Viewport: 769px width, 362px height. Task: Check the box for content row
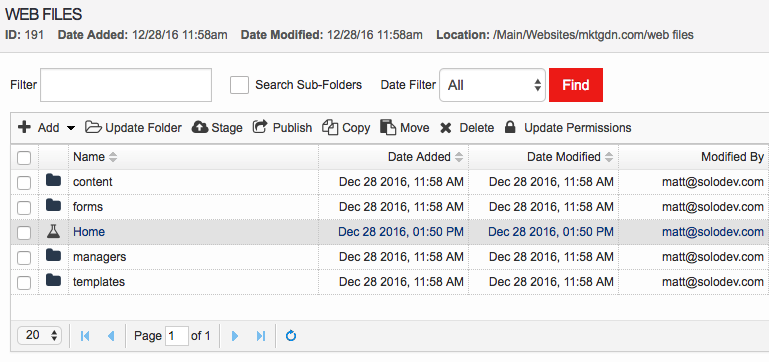24,182
